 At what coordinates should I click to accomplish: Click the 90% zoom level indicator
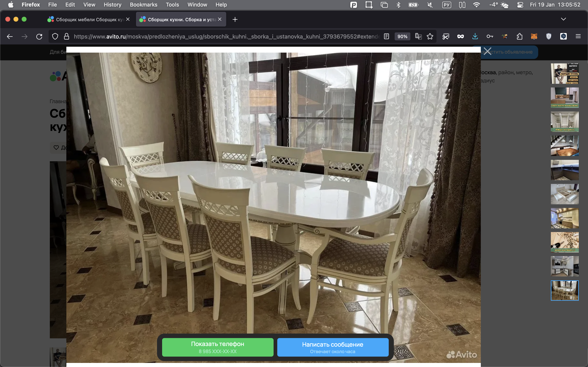[x=402, y=37]
